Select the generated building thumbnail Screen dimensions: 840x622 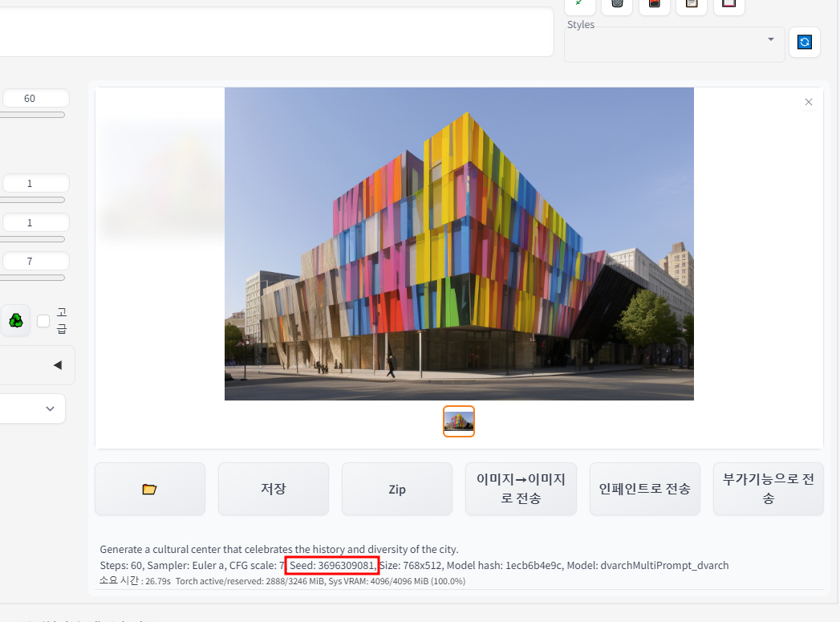(x=459, y=421)
